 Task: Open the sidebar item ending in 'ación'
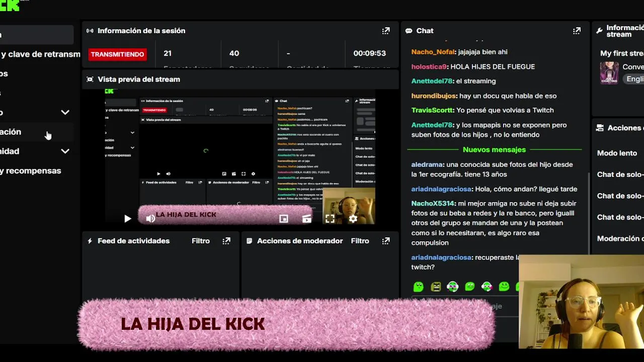coord(37,132)
